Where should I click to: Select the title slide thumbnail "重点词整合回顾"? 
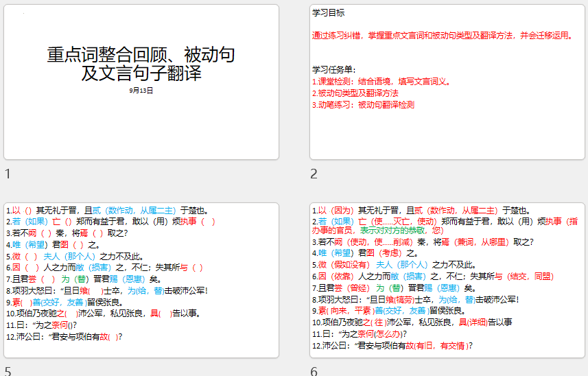coord(141,82)
